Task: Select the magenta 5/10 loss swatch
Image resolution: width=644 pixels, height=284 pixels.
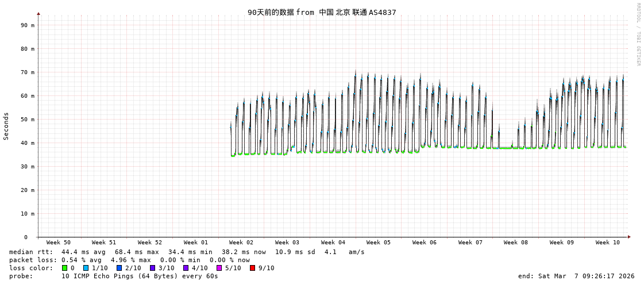Action: [x=219, y=268]
